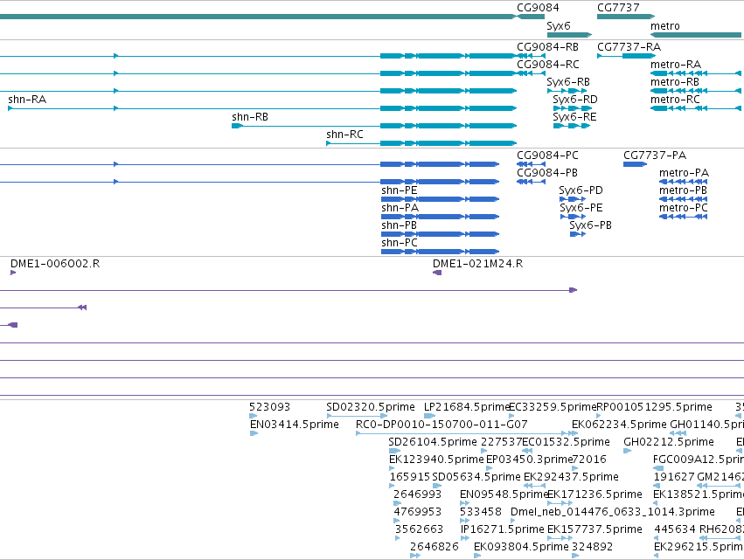Click the metro gene feature
This screenshot has height=560, width=744.
click(x=696, y=35)
